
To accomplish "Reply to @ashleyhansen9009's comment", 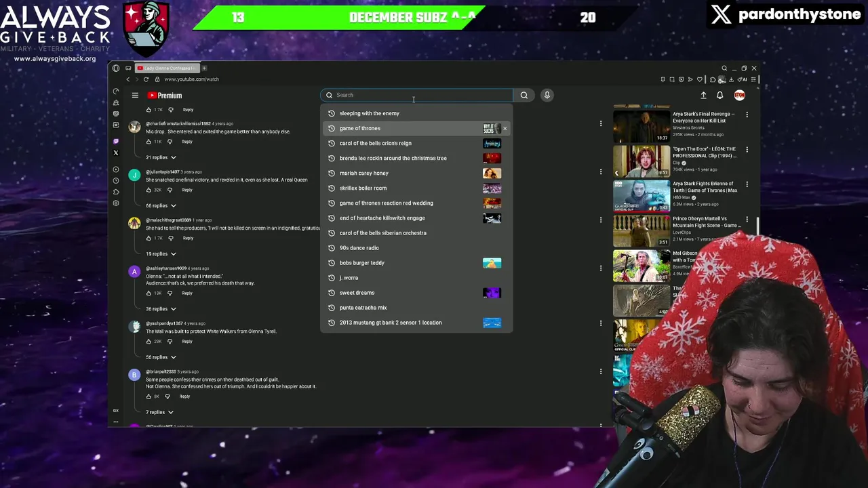I will (x=187, y=293).
